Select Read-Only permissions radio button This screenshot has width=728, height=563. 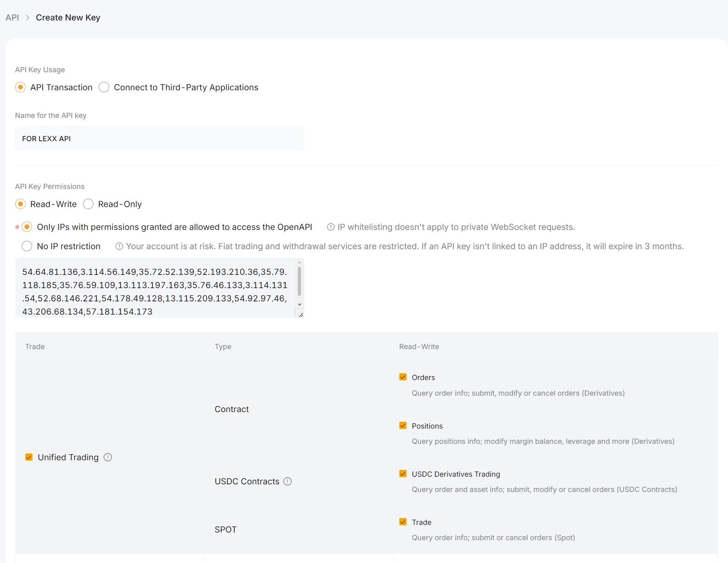(88, 204)
